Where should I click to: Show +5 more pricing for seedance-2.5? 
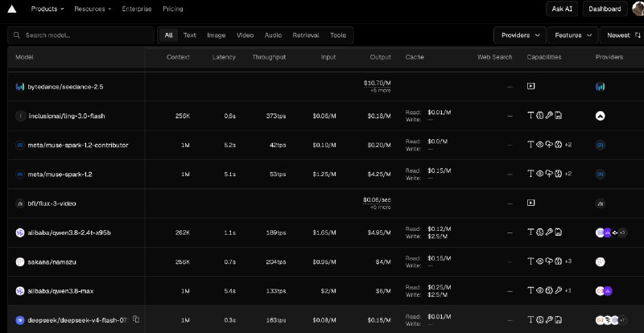(380, 90)
